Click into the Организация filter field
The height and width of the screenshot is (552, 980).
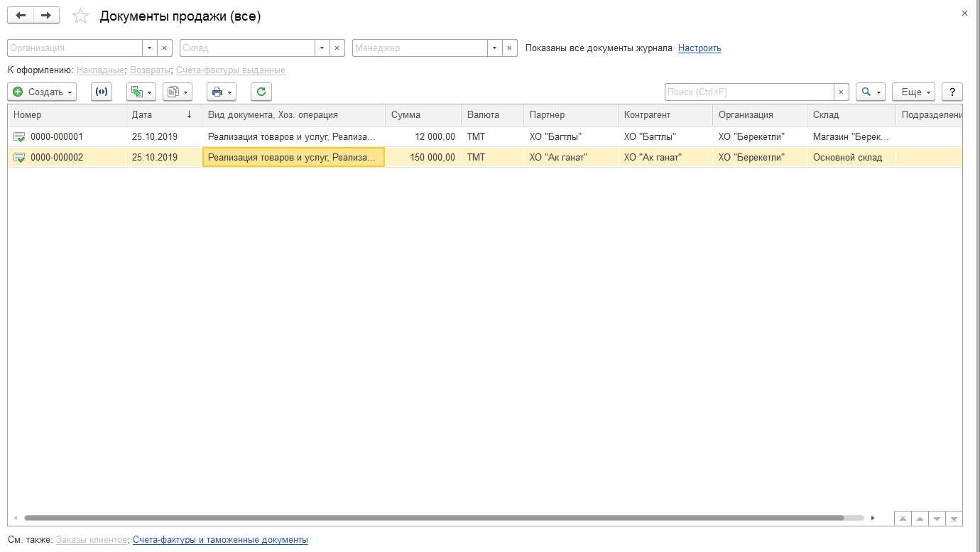pyautogui.click(x=75, y=48)
